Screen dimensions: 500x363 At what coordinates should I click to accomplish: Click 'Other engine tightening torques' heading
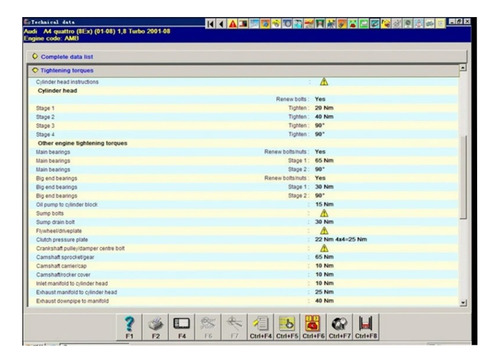pyautogui.click(x=82, y=143)
